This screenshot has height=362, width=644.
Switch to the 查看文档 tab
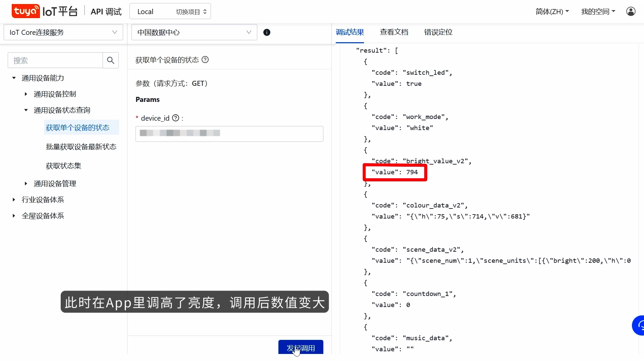[x=394, y=32]
